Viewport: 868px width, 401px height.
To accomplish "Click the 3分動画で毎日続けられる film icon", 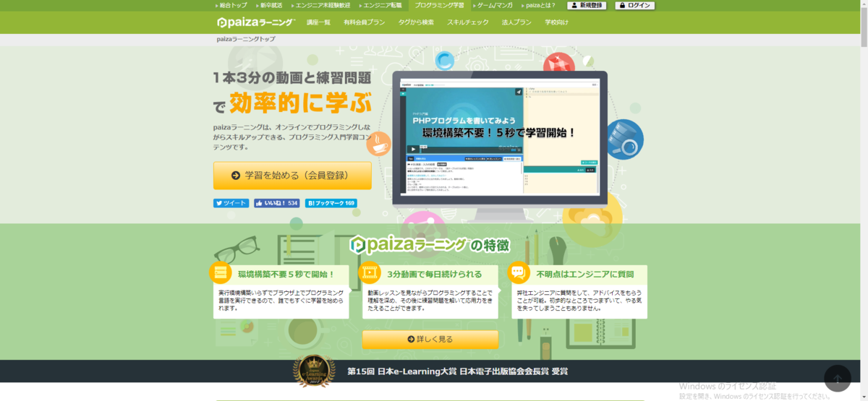I will pyautogui.click(x=370, y=272).
